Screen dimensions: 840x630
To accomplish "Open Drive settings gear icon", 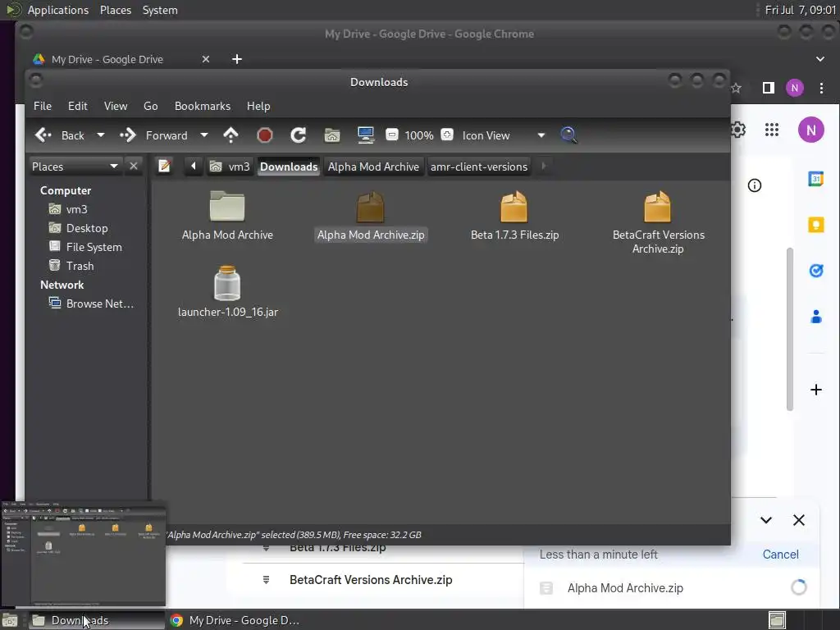I will point(739,130).
